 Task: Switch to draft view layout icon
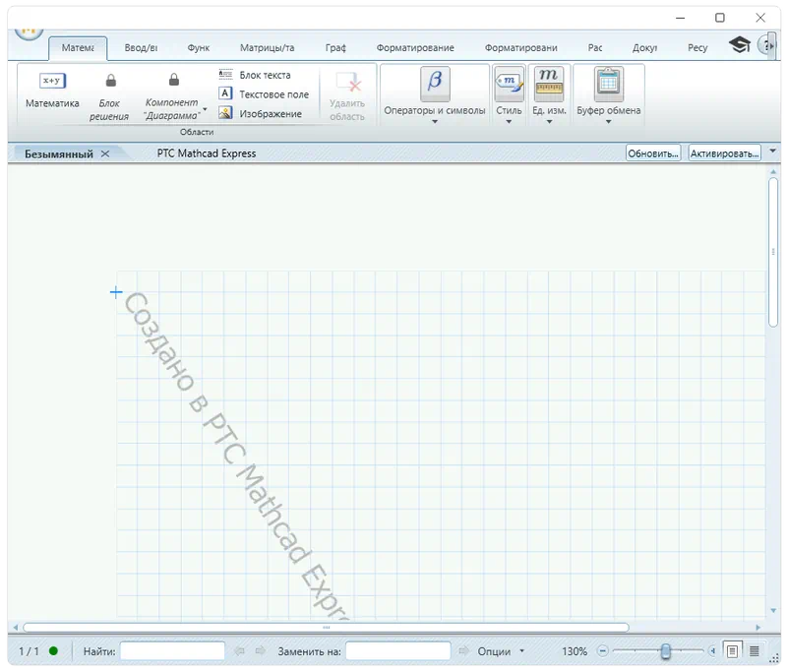pos(754,651)
